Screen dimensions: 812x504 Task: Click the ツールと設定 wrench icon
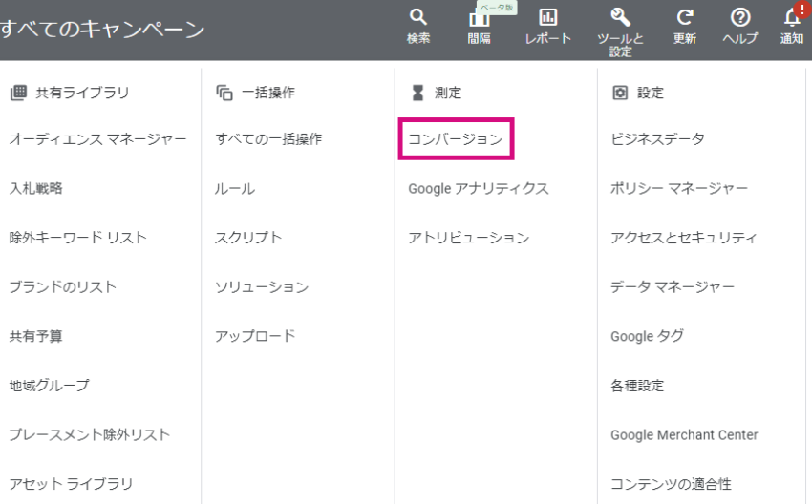620,17
